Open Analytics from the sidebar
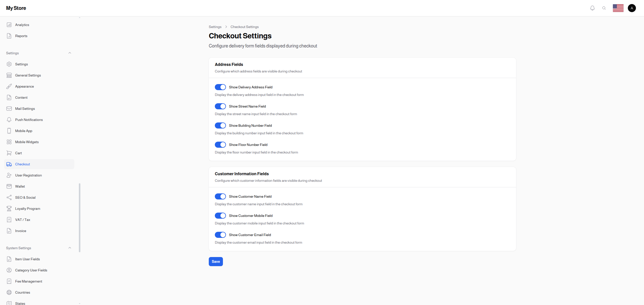 [x=22, y=25]
